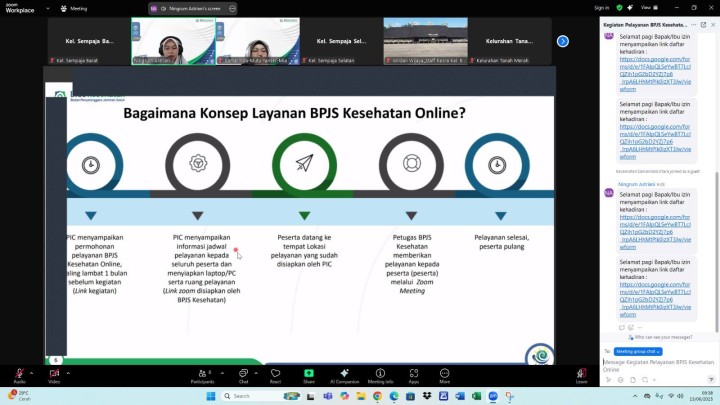The height and width of the screenshot is (405, 720).
Task: Open emoji picker in chat compose bar
Action: (x=620, y=380)
